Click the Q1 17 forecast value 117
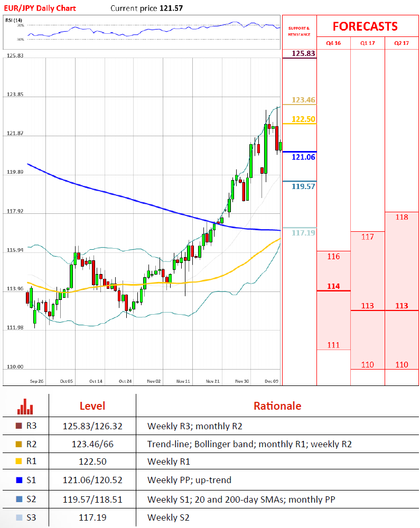 (368, 237)
